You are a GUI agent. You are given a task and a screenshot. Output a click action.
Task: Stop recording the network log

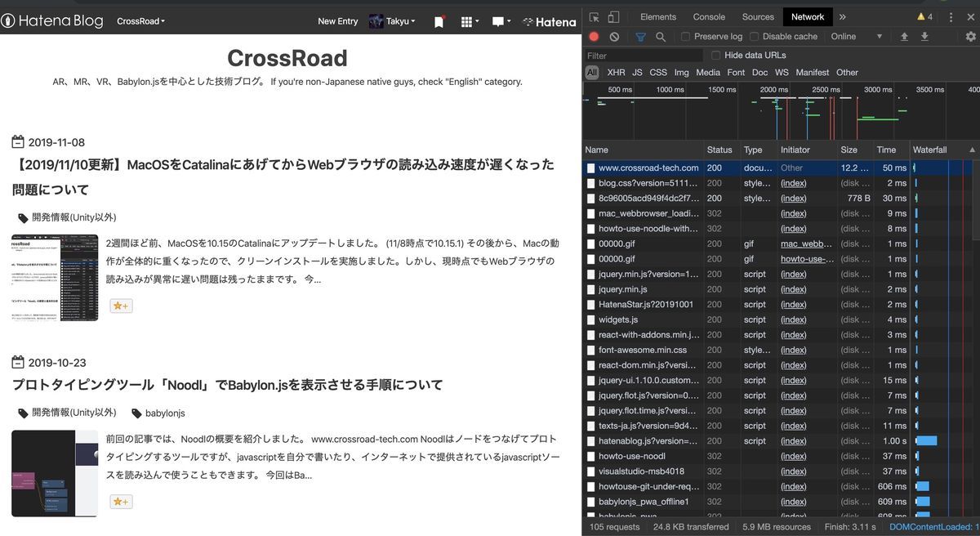pos(594,37)
